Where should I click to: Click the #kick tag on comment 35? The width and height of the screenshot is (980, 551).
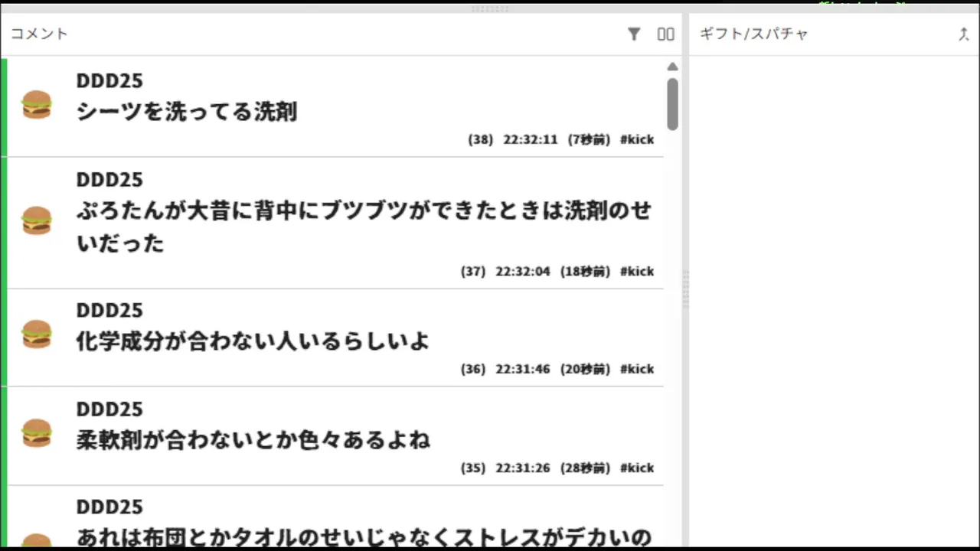637,468
